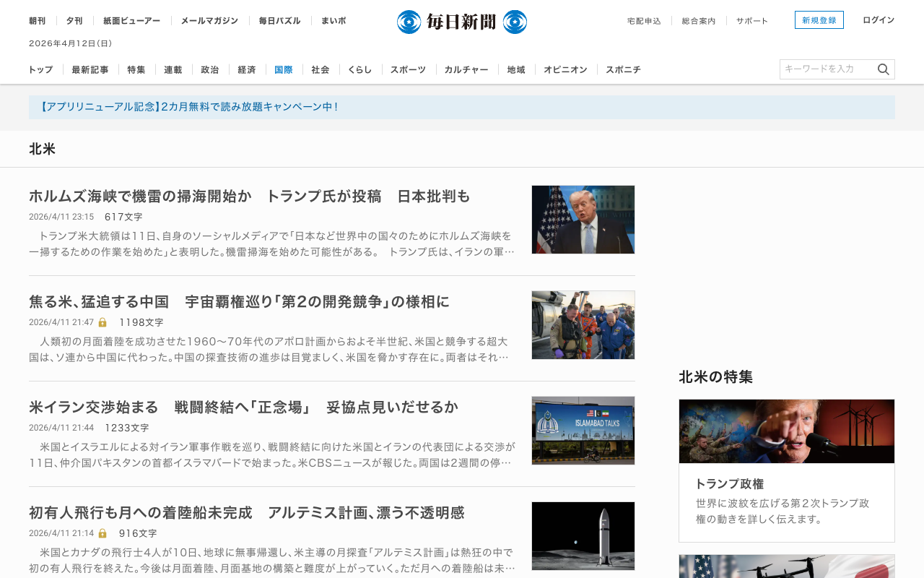Open the 紙面ビューアー link
Screen dimensions: 924x578
click(132, 21)
